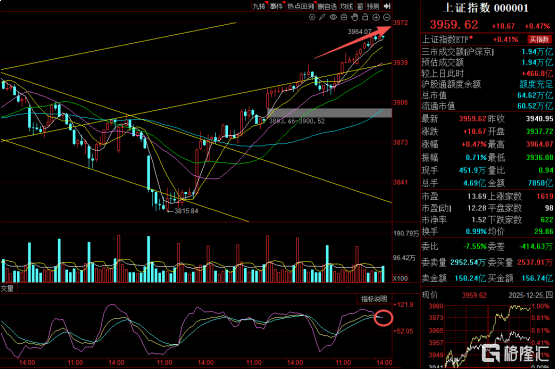Click the 删自选 button
This screenshot has width=556, height=370.
click(327, 6)
